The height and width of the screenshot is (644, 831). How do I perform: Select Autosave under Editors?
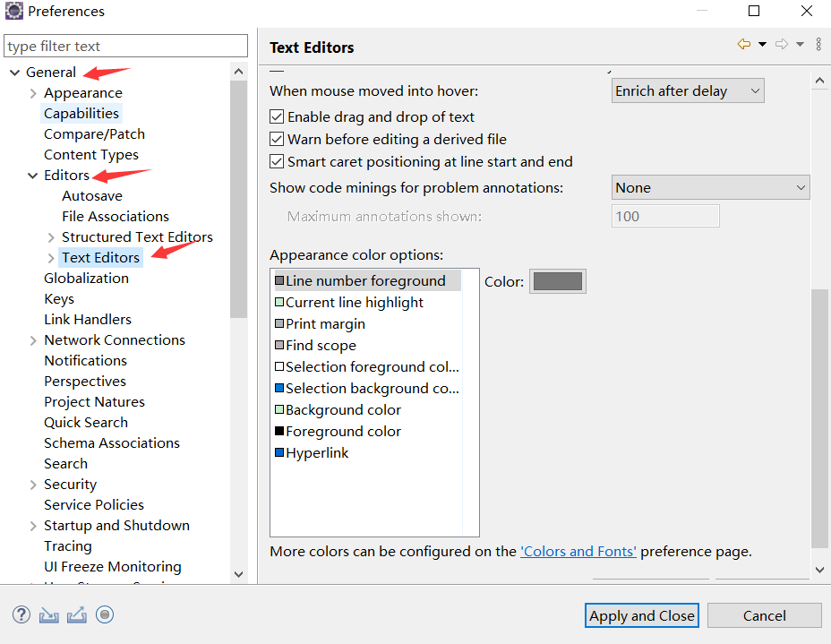[92, 196]
